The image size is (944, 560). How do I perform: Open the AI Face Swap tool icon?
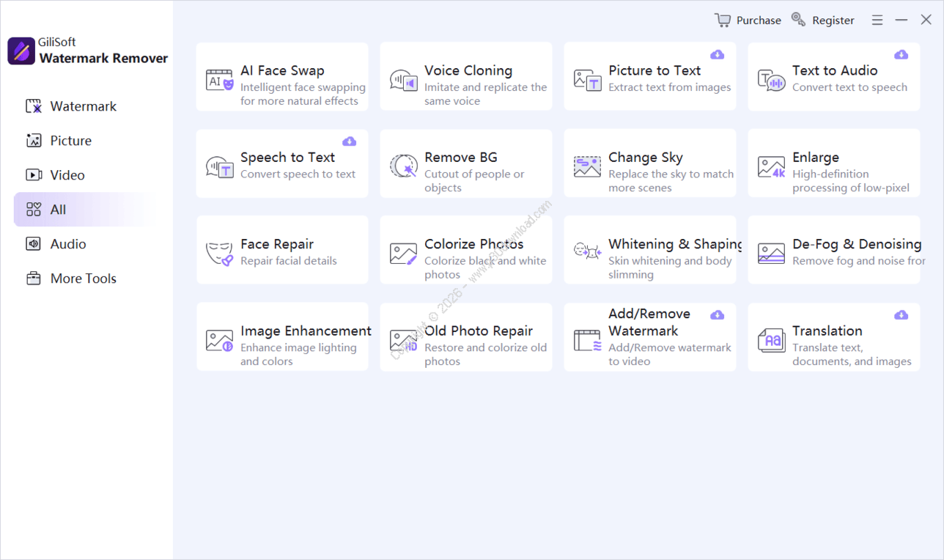tap(219, 80)
